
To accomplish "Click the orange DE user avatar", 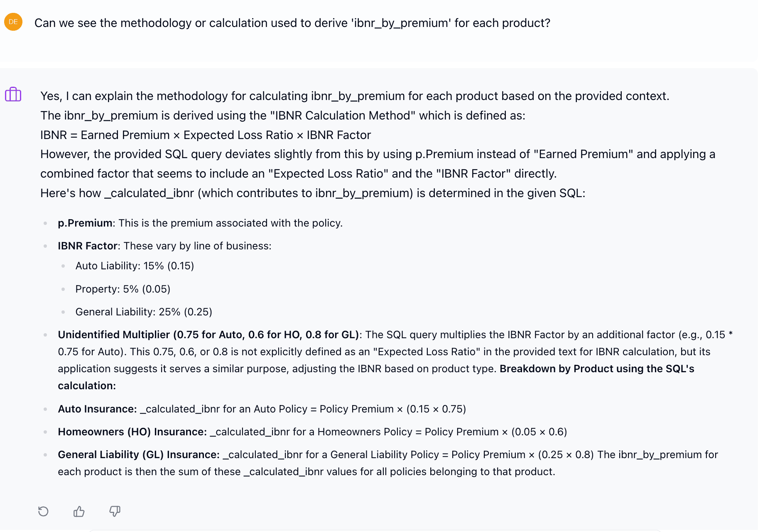I will [13, 22].
